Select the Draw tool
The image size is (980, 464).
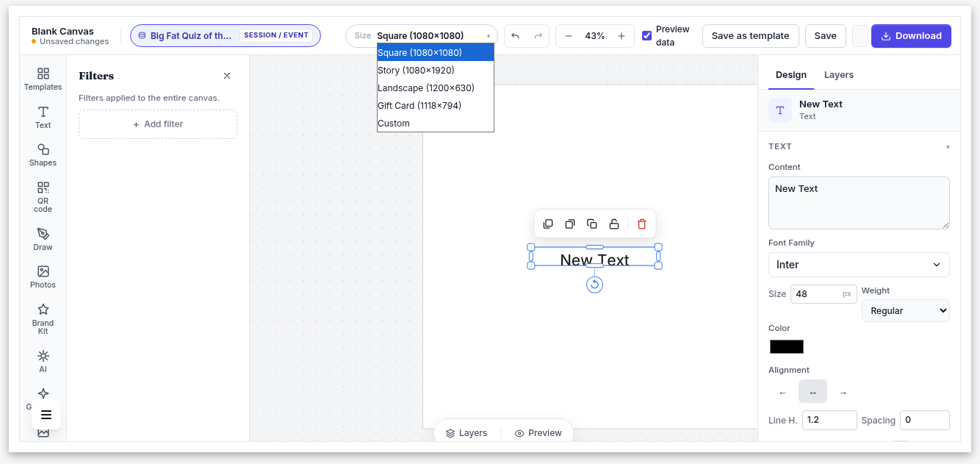pos(43,240)
